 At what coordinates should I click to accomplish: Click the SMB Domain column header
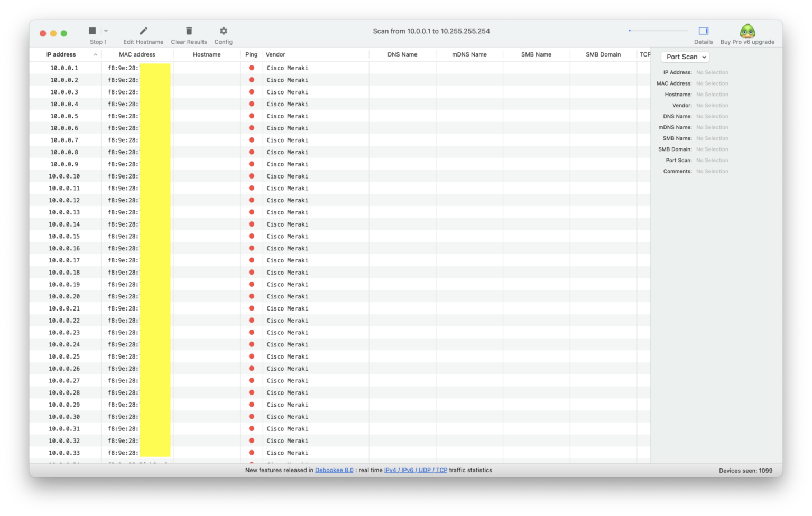click(x=603, y=54)
